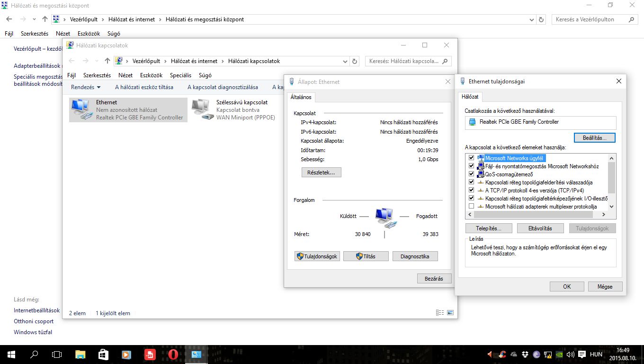
Task: Select the Ethernet adapter icon
Action: tap(82, 110)
